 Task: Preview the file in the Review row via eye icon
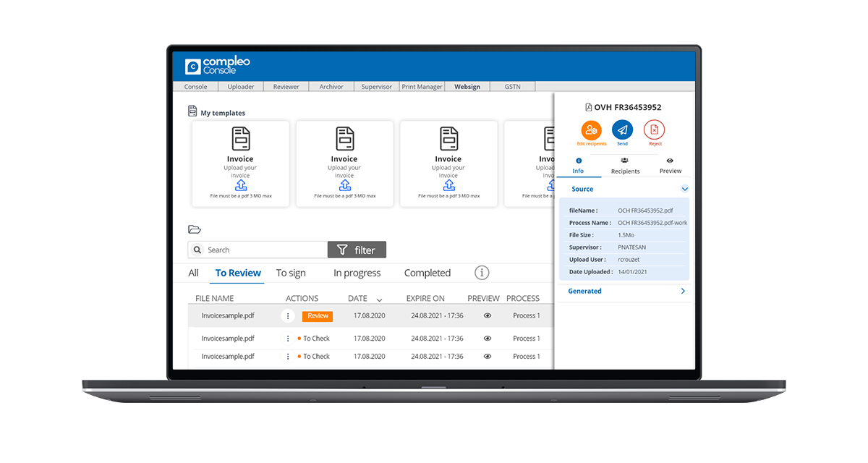tap(488, 316)
